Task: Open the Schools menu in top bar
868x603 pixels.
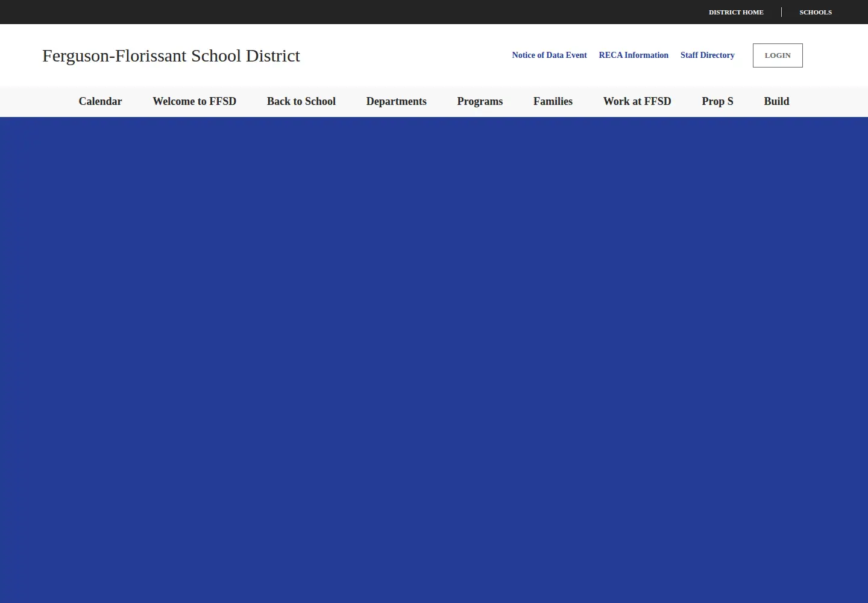Action: point(816,12)
